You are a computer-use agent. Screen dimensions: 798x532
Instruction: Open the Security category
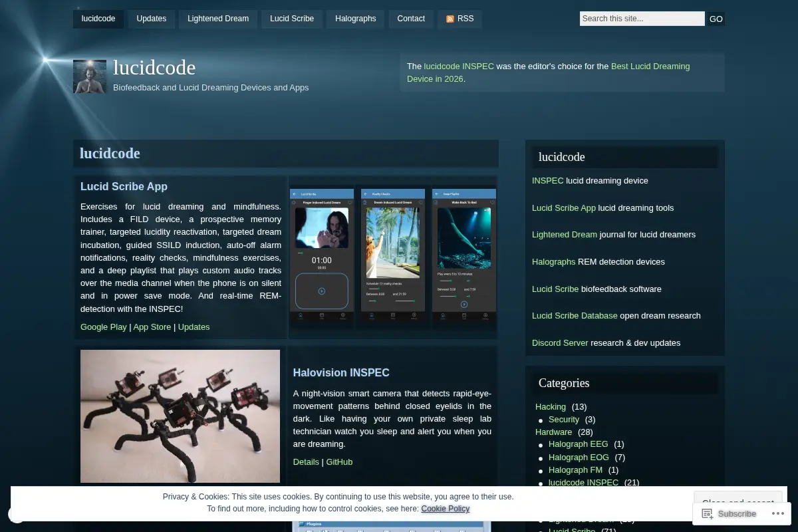[x=564, y=420]
